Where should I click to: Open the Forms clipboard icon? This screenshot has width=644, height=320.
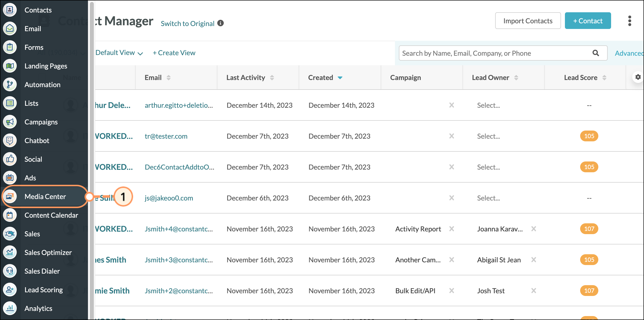point(10,47)
